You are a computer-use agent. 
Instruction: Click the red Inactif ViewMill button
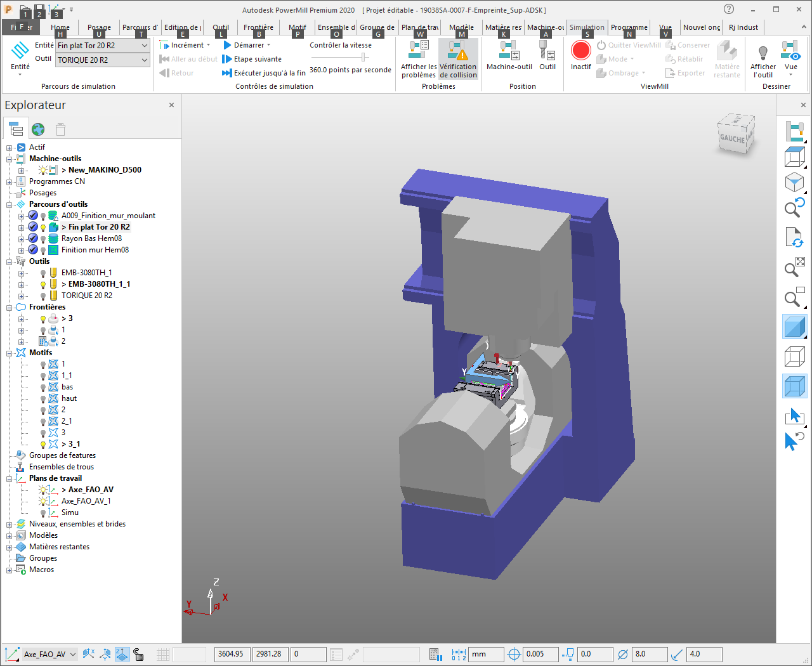(580, 51)
